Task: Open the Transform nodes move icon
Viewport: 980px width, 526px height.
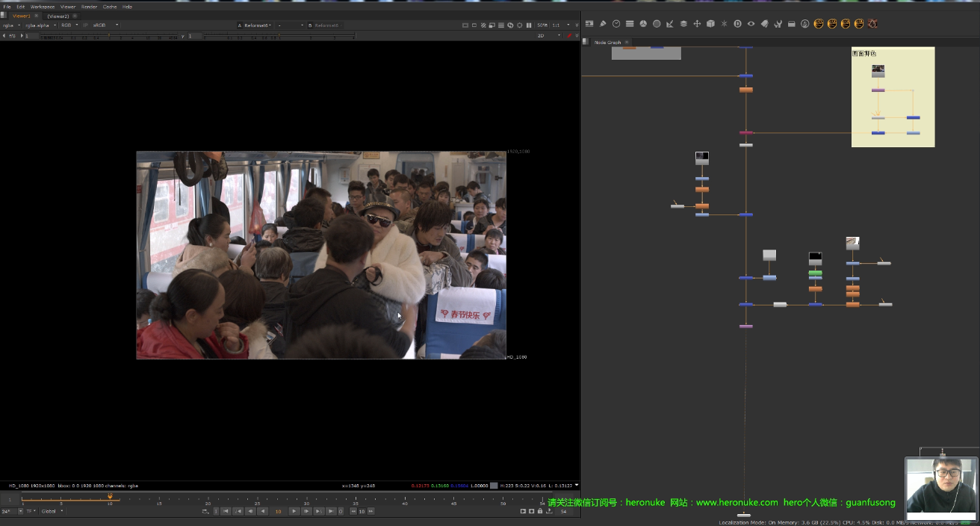Action: (697, 24)
